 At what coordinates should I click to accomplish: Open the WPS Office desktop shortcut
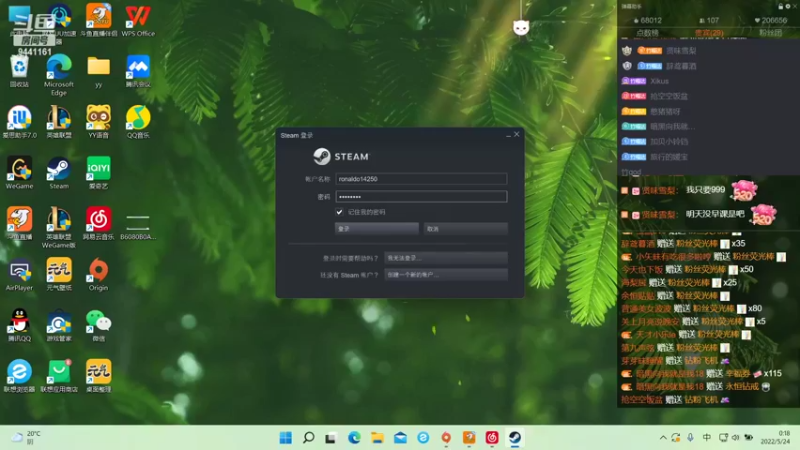(138, 20)
